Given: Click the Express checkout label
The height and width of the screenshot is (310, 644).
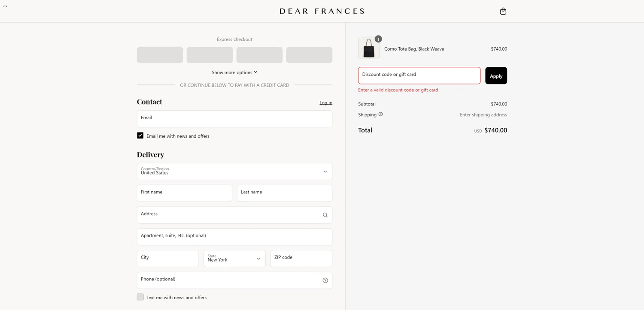Looking at the screenshot, I should 234,39.
